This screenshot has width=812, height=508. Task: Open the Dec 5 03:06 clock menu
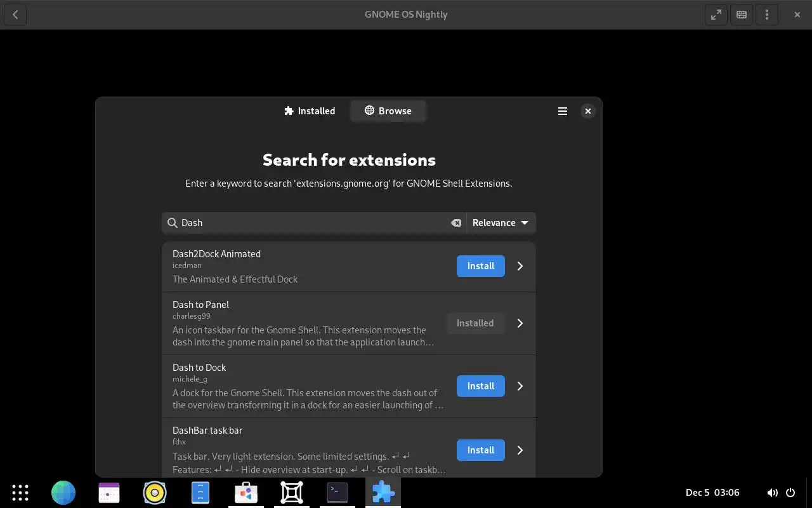click(x=712, y=493)
